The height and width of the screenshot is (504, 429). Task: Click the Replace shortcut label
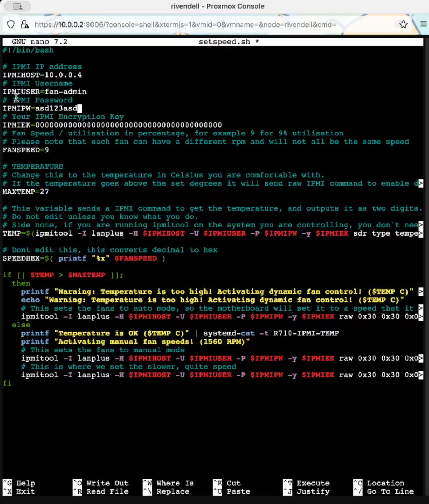173,491
